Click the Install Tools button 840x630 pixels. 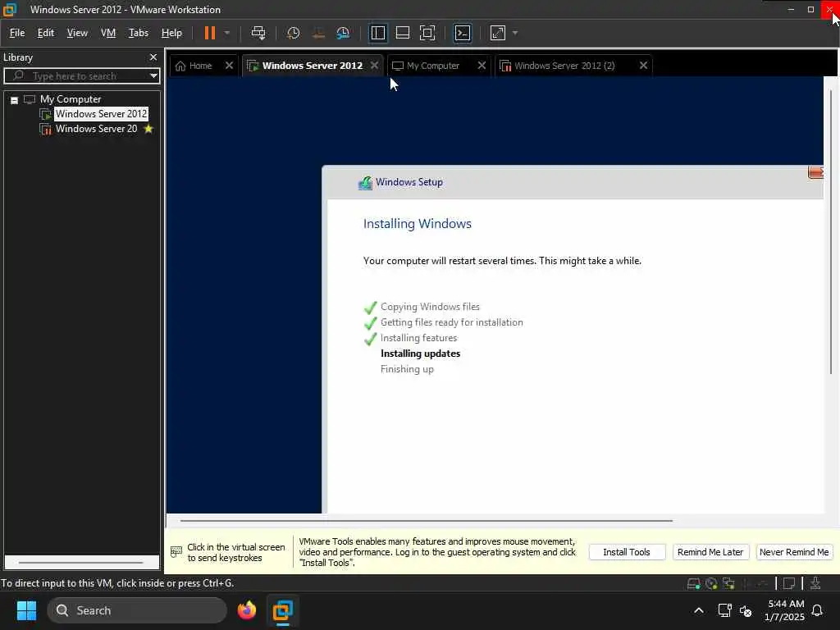point(627,552)
